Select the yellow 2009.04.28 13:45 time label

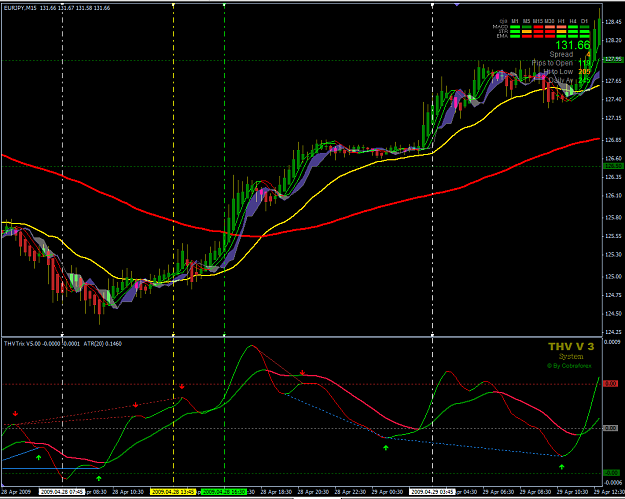tap(173, 492)
